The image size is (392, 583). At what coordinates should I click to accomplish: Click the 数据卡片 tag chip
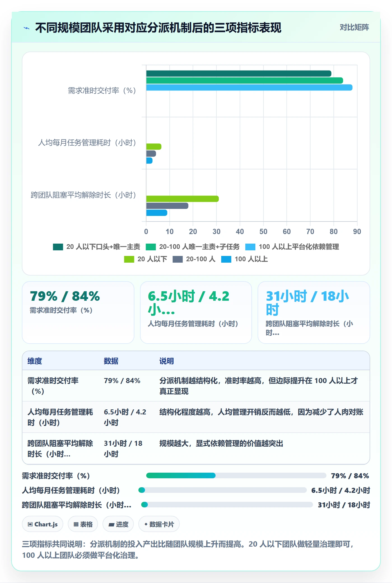(159, 524)
